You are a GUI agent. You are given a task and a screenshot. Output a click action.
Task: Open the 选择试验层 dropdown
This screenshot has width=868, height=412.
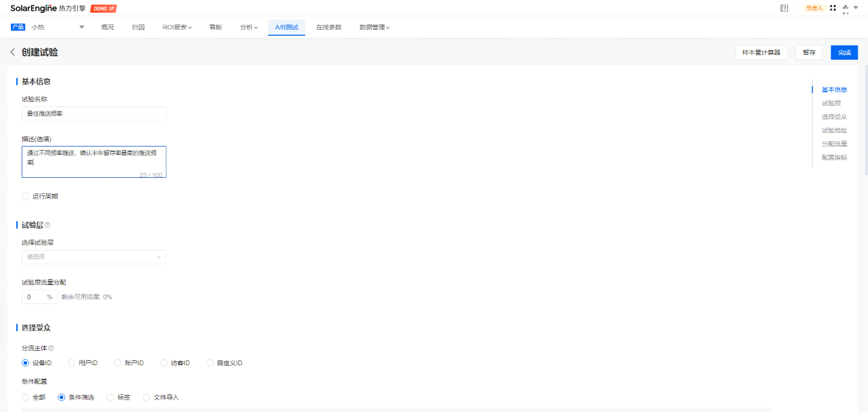[x=94, y=257]
